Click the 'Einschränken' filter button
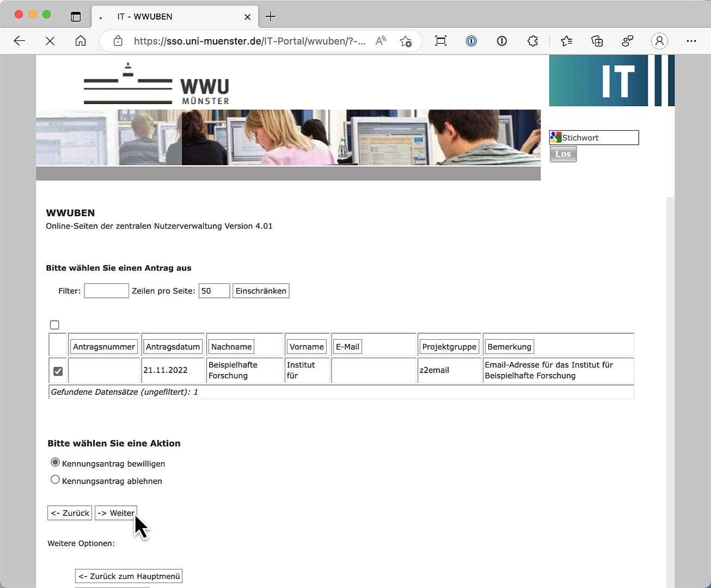 261,291
